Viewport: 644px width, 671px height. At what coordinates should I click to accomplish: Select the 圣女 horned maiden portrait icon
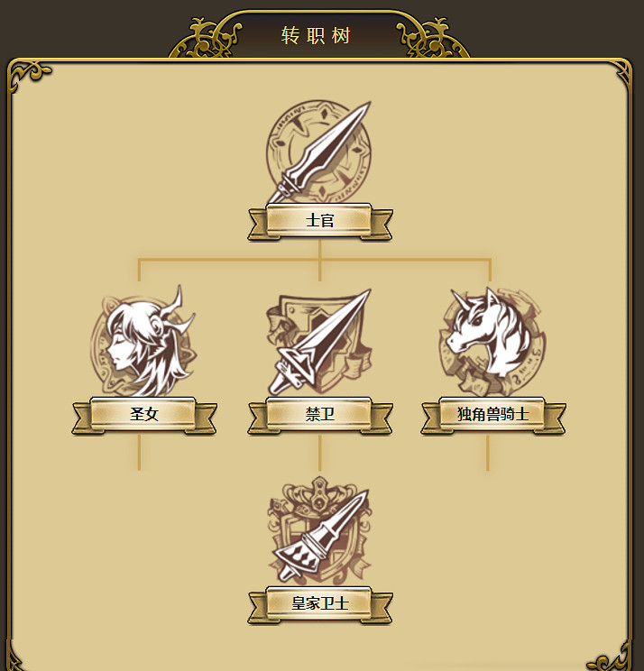tap(143, 341)
